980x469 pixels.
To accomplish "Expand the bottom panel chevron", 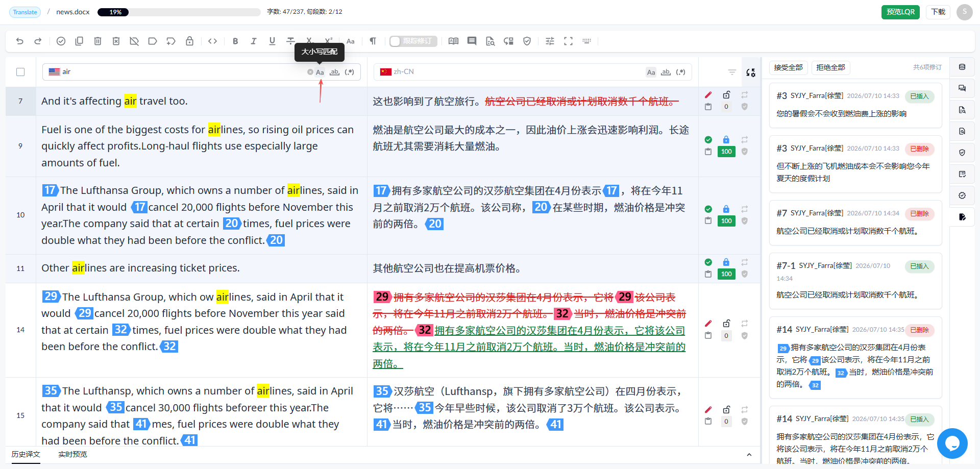I will point(749,455).
